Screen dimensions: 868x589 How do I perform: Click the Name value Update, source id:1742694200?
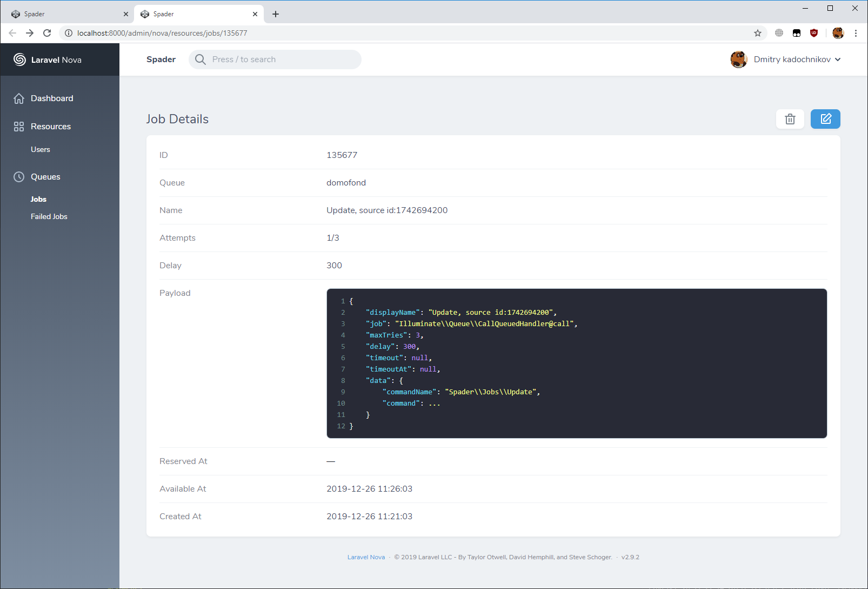coord(387,210)
